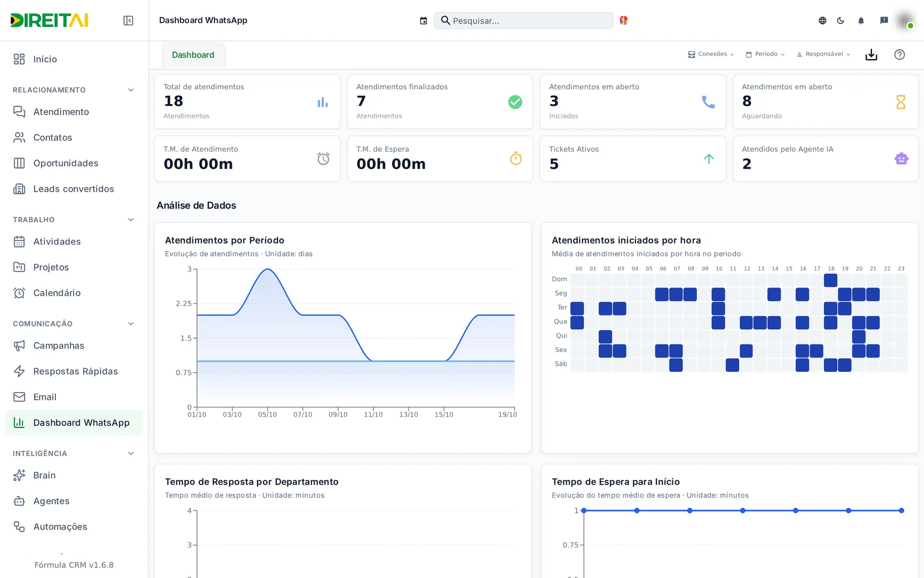Viewport: 924px width, 578px height.
Task: Open Atendimento in the sidebar
Action: pos(74,112)
